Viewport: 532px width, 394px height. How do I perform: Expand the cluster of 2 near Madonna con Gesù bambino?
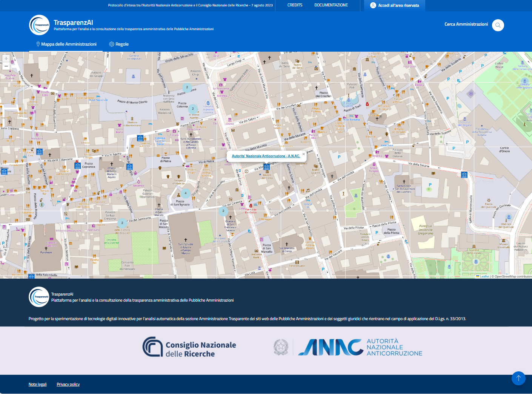[187, 87]
